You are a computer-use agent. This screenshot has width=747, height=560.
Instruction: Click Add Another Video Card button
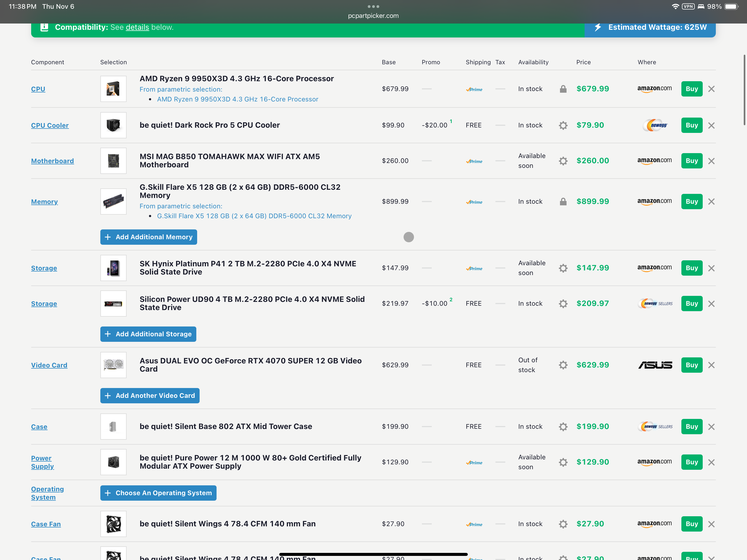[150, 395]
